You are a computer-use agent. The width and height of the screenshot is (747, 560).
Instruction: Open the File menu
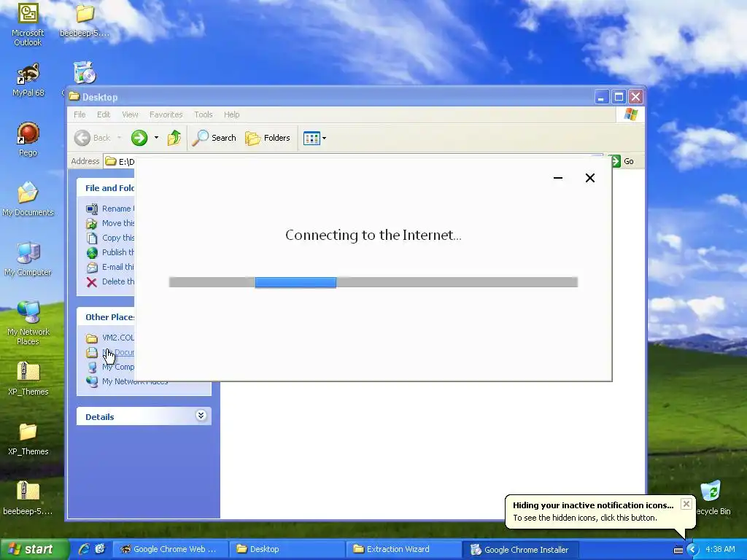(80, 114)
